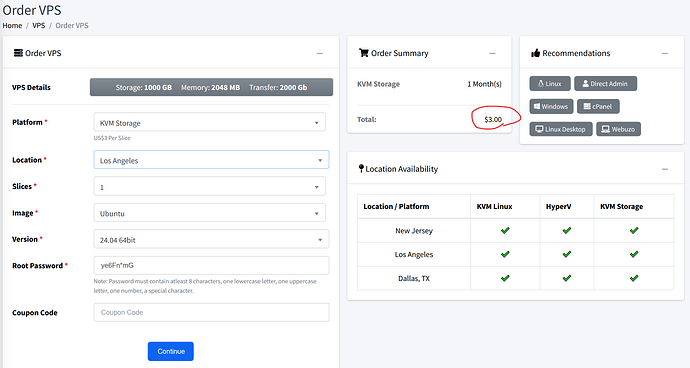The width and height of the screenshot is (690, 368).
Task: Select the Linux recommendation button
Action: (550, 84)
